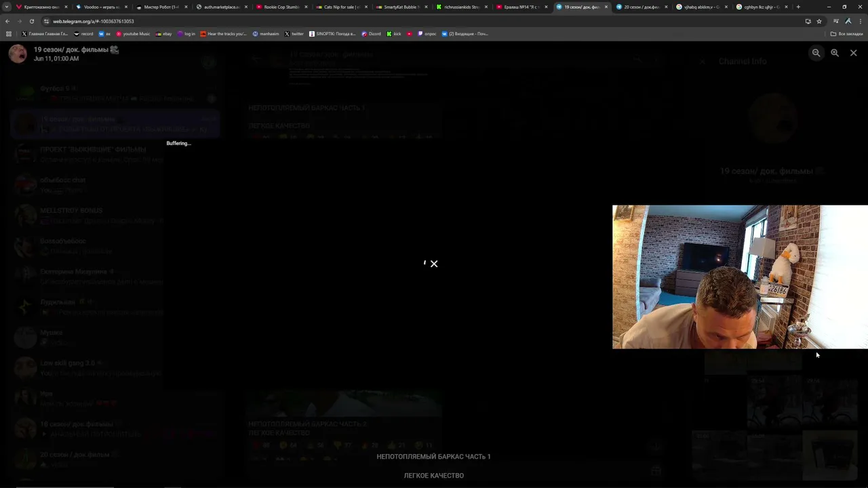
Task: Open the "(2) Входящие" mail bookmark
Action: (465, 34)
